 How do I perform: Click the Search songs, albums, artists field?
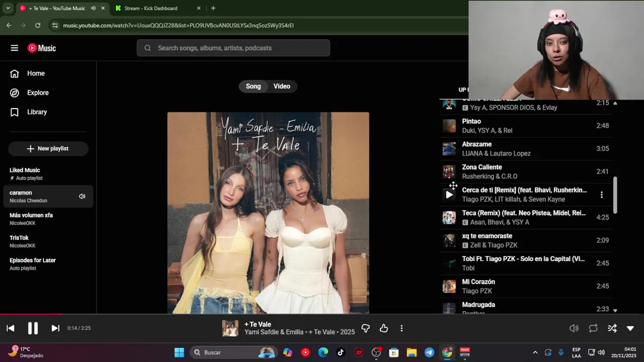tap(233, 48)
